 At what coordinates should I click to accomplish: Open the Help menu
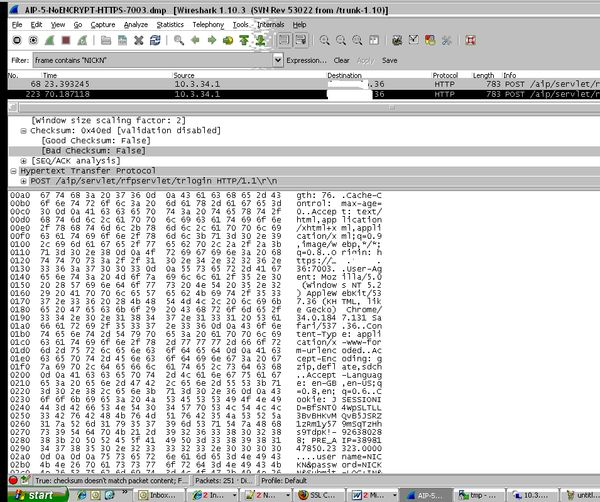pyautogui.click(x=299, y=24)
